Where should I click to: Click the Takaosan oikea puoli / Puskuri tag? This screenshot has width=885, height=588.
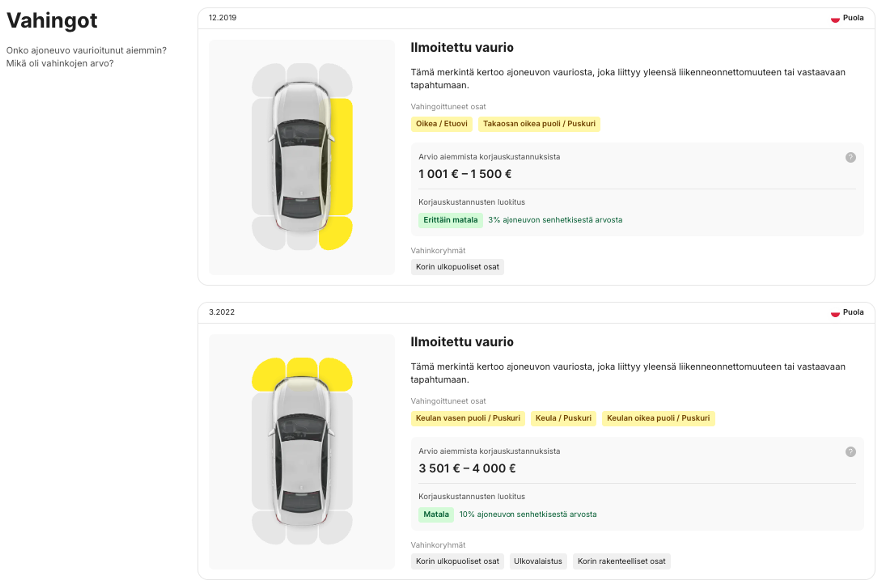pyautogui.click(x=539, y=124)
